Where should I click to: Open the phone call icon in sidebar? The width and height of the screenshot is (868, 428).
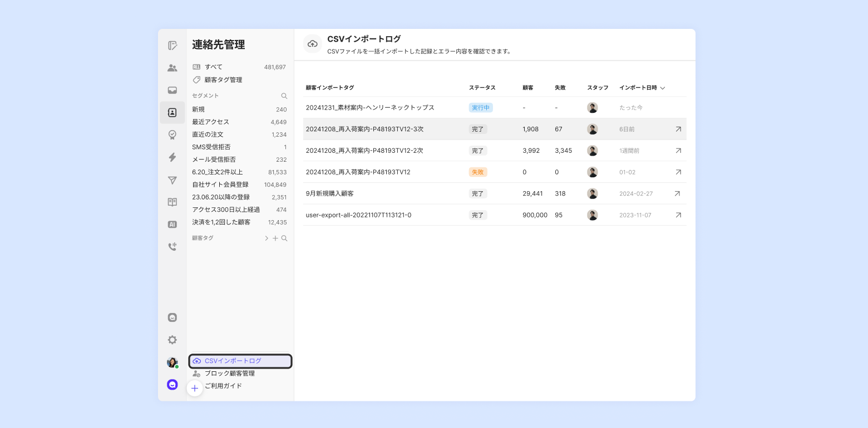click(x=172, y=247)
